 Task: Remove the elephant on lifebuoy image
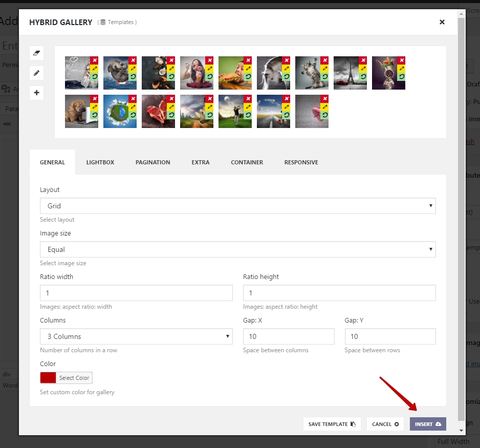133,60
